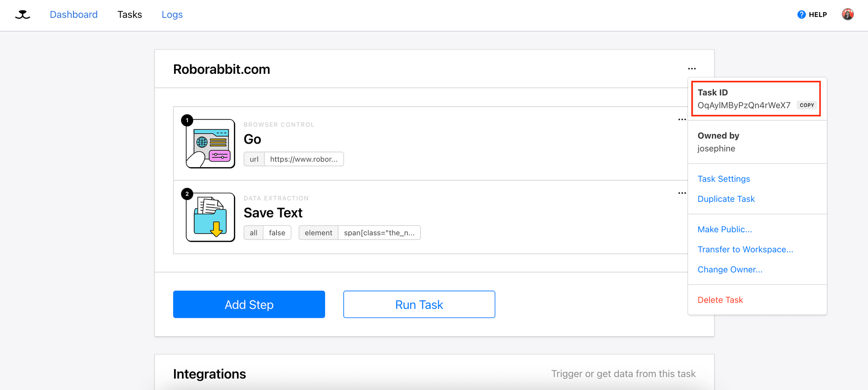Open the task options three-dot menu
The image size is (868, 390).
click(692, 68)
